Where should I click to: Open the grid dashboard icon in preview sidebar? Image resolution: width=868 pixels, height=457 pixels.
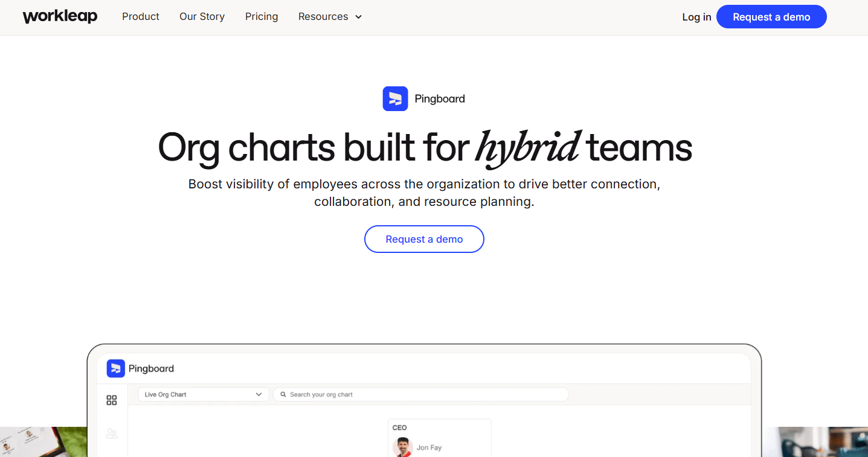click(x=112, y=400)
